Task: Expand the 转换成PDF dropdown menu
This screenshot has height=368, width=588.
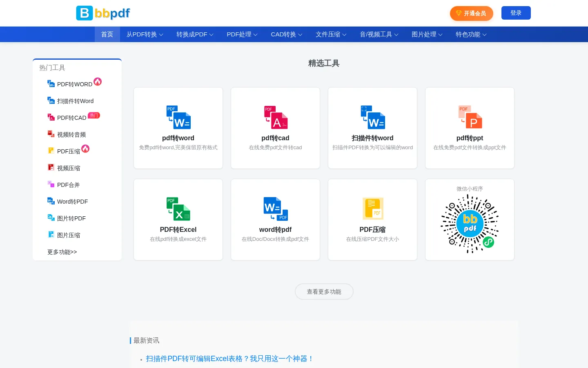Action: click(x=195, y=34)
